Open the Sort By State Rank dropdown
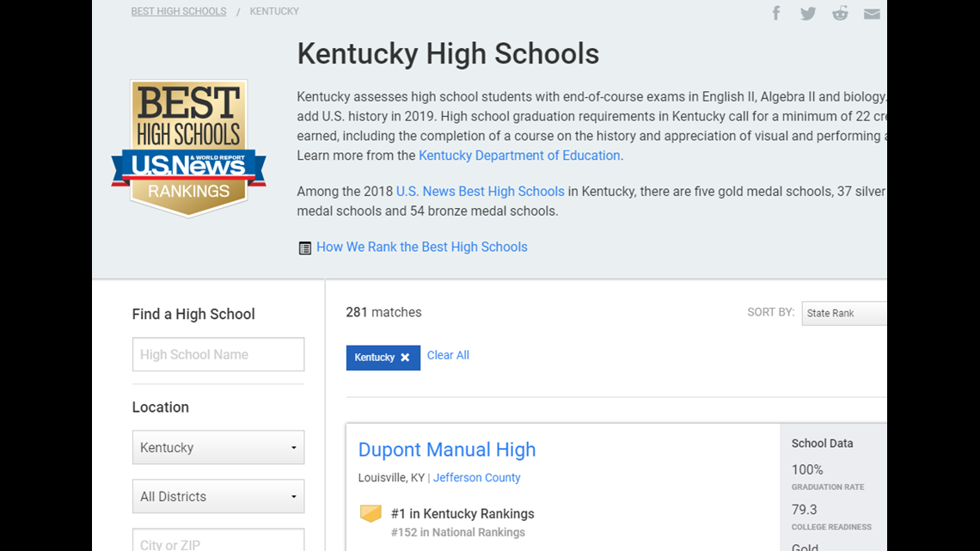The image size is (980, 551). pos(845,313)
